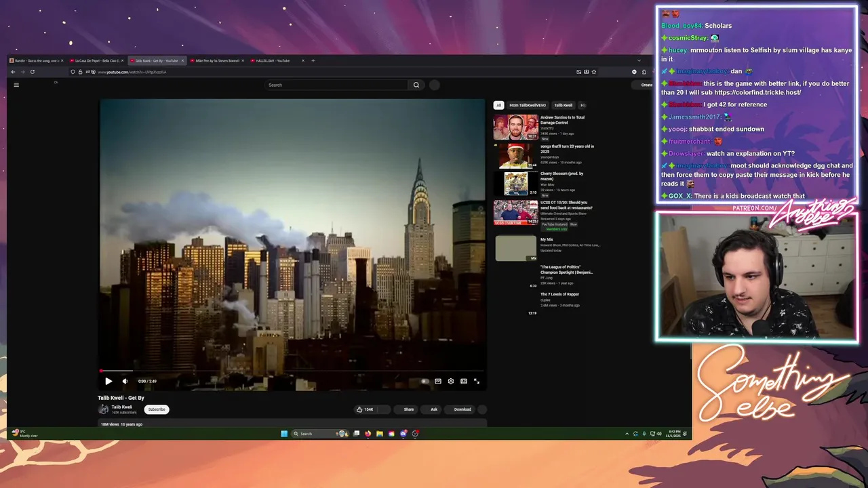Switch to HALLELUJAH YouTube tab
Screen dimensions: 868x488
(x=277, y=60)
